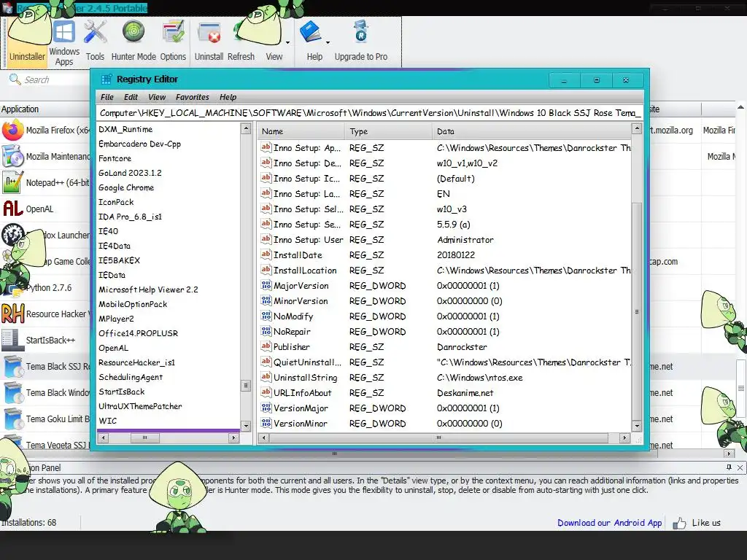This screenshot has height=560, width=747.
Task: Select Embarcadero Dev-Cpp registry key
Action: click(139, 144)
